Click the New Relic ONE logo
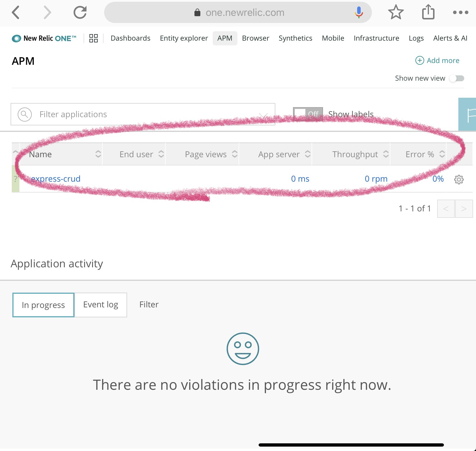The image size is (476, 451). 44,38
